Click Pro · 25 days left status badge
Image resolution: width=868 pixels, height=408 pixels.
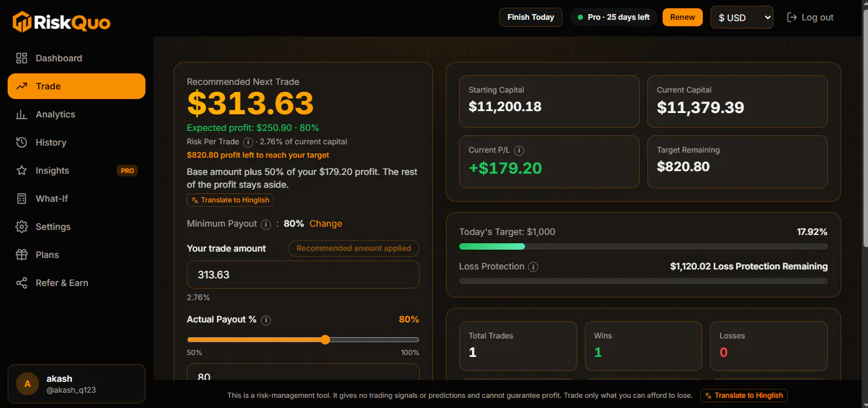[614, 17]
